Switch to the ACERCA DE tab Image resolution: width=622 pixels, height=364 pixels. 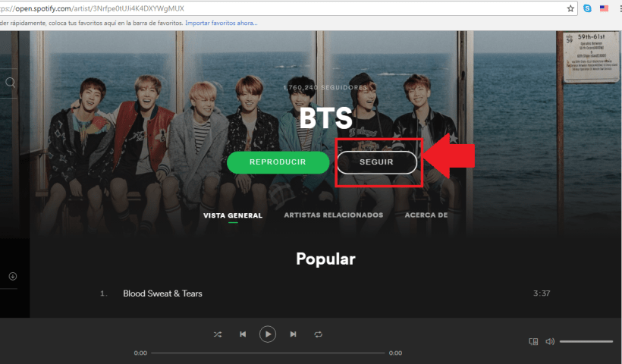[x=426, y=215]
